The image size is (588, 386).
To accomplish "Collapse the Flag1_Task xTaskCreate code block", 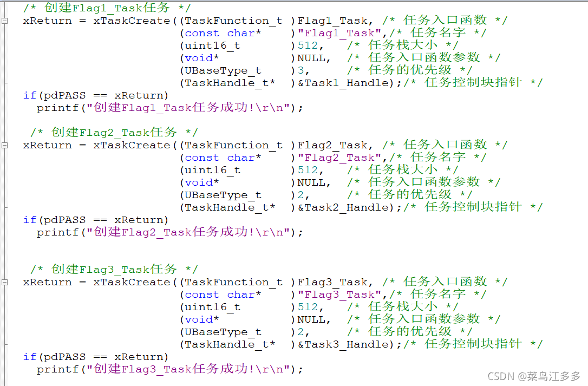I will tap(4, 21).
